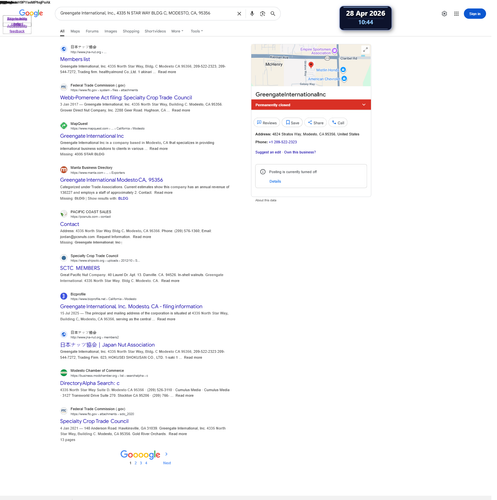Open the Pacific Coast Sales Contact result

point(69,224)
